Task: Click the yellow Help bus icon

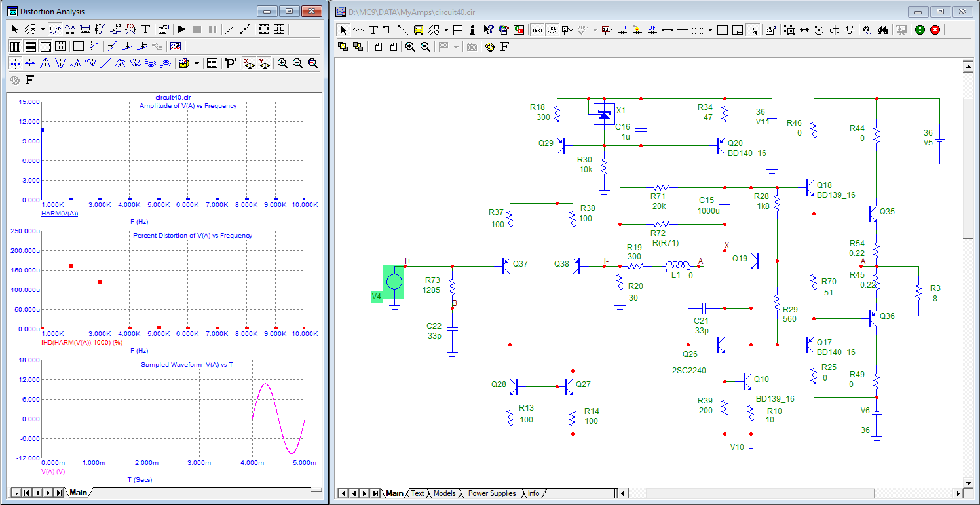Action: pyautogui.click(x=417, y=29)
